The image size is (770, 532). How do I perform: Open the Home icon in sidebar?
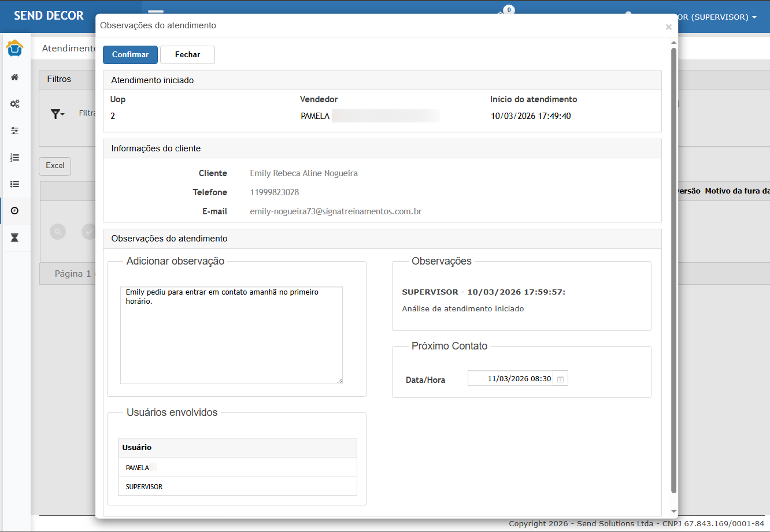coord(15,77)
